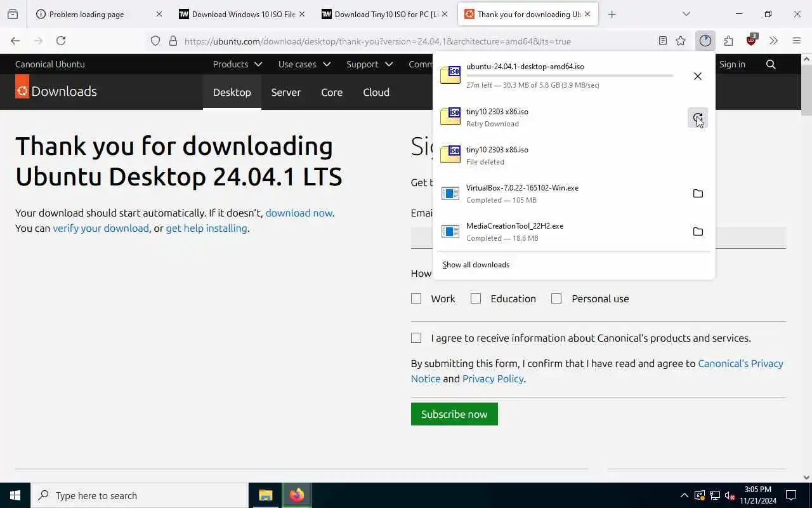Reload the current page

coord(61,41)
